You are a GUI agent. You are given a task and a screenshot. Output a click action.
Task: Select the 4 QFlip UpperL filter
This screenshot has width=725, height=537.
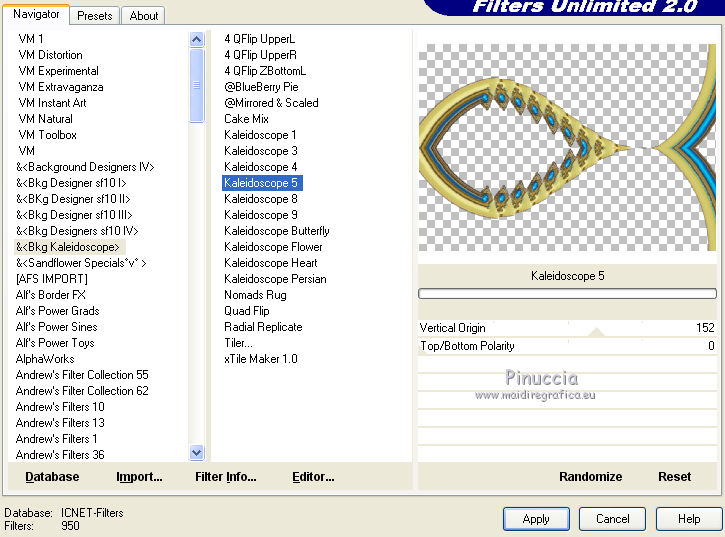[x=259, y=39]
